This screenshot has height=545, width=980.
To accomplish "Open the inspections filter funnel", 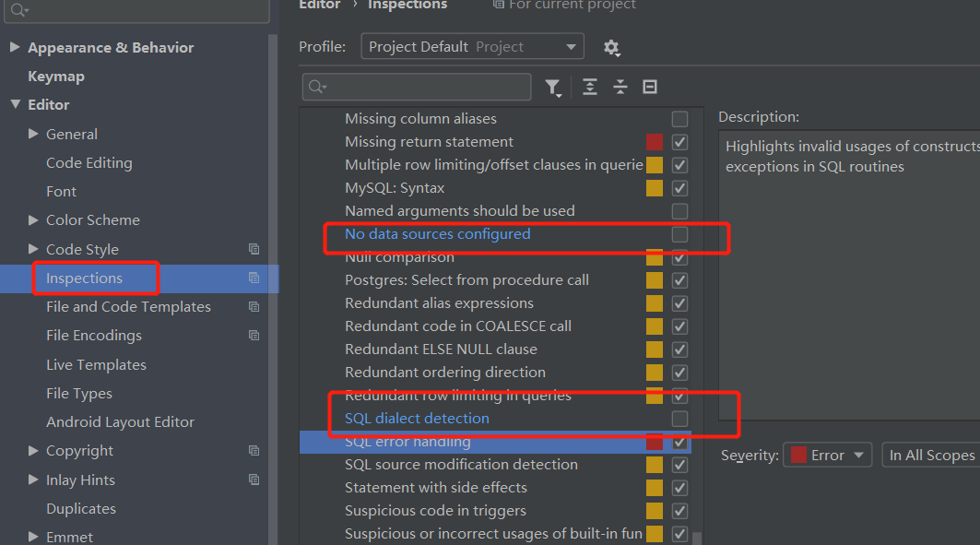I will click(553, 87).
